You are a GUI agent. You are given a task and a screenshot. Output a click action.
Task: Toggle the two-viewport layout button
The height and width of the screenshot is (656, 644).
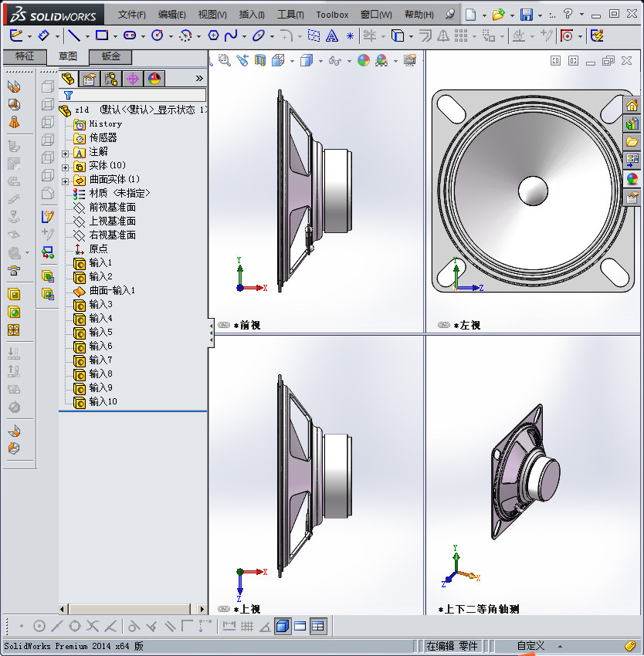(x=300, y=626)
